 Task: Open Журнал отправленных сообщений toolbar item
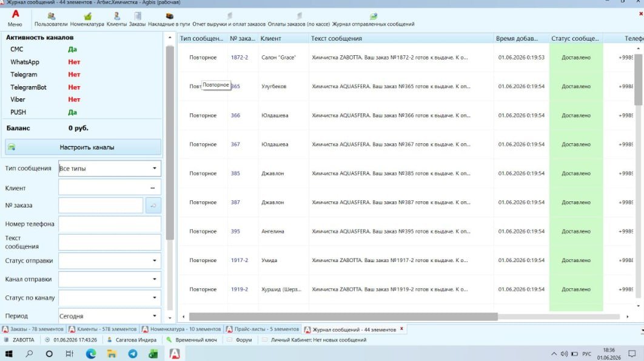(x=373, y=19)
